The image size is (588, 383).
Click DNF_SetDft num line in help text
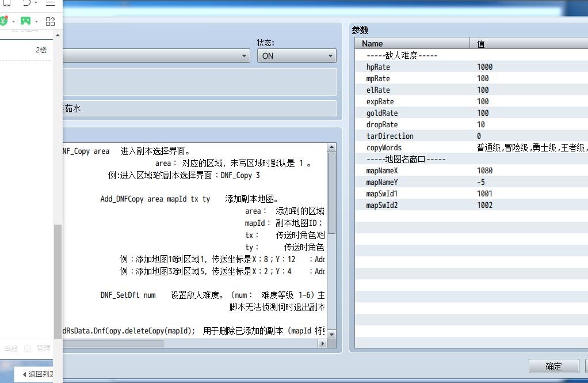tap(212, 295)
